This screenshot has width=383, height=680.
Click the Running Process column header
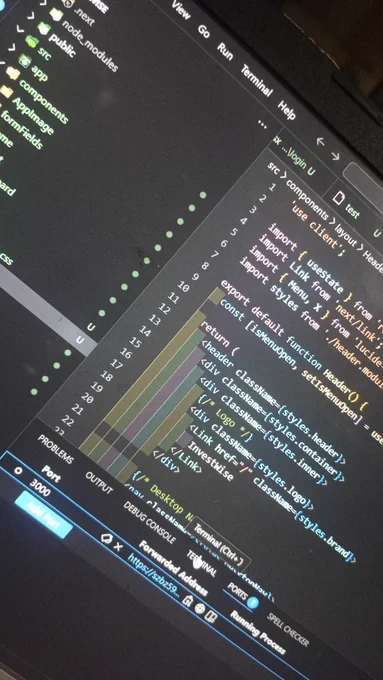click(258, 632)
